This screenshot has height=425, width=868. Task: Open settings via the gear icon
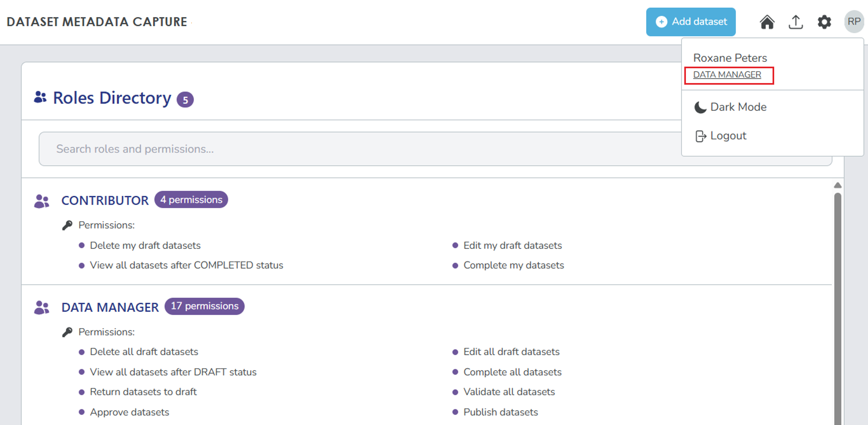click(x=824, y=22)
